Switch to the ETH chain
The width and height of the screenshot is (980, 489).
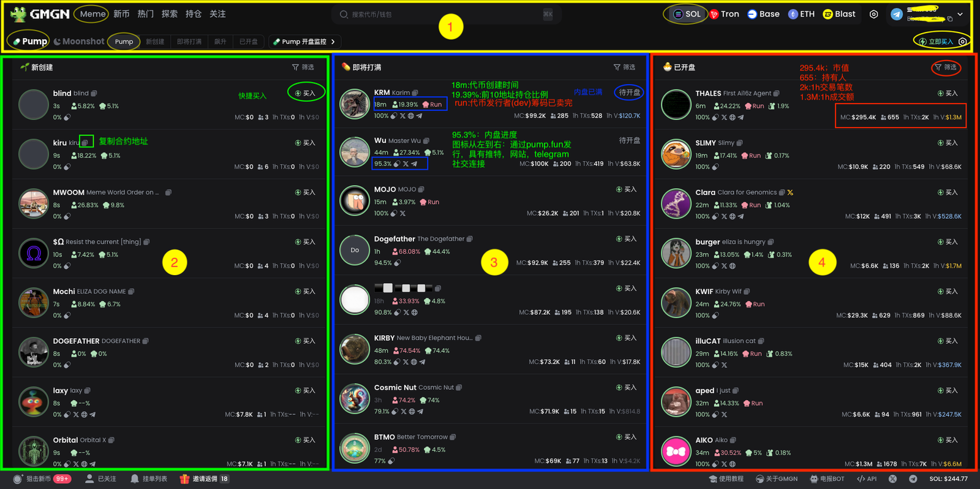point(801,14)
